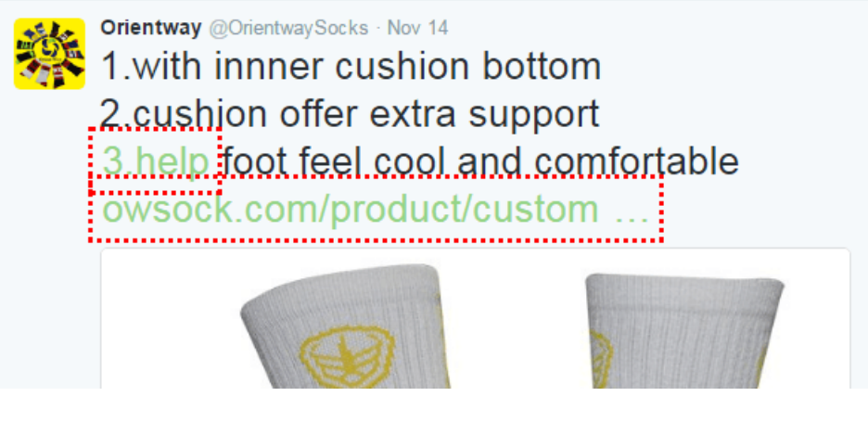This screenshot has width=868, height=422.
Task: Select the "1.with innner cushion bottom" line
Action: point(351,67)
